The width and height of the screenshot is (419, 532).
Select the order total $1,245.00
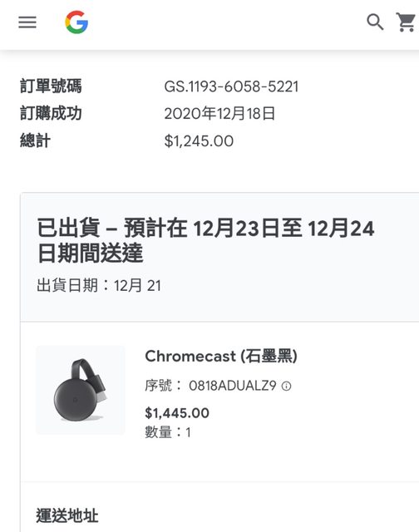(x=199, y=140)
